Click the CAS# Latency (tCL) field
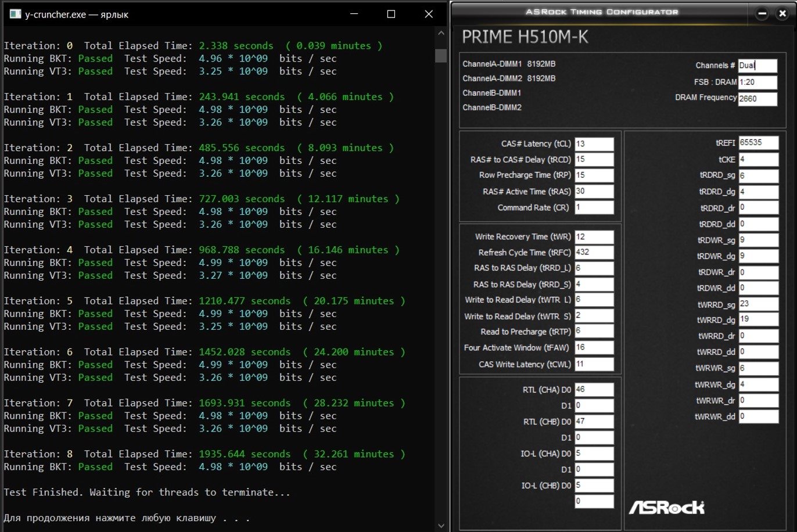 click(594, 144)
